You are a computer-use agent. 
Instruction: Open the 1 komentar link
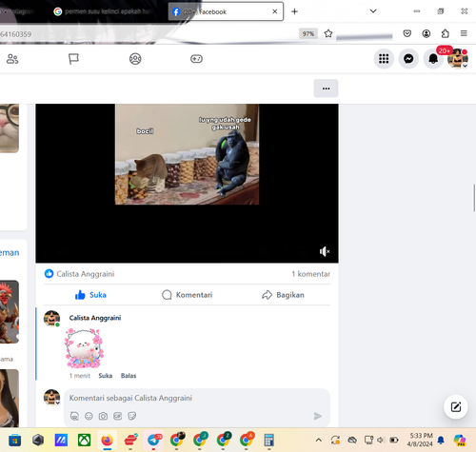click(311, 274)
